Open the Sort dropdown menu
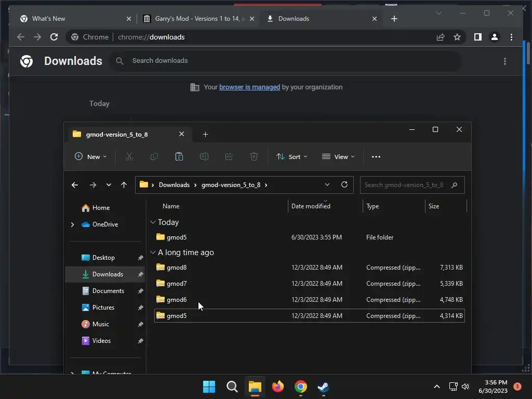Image resolution: width=532 pixels, height=399 pixels. pyautogui.click(x=292, y=157)
